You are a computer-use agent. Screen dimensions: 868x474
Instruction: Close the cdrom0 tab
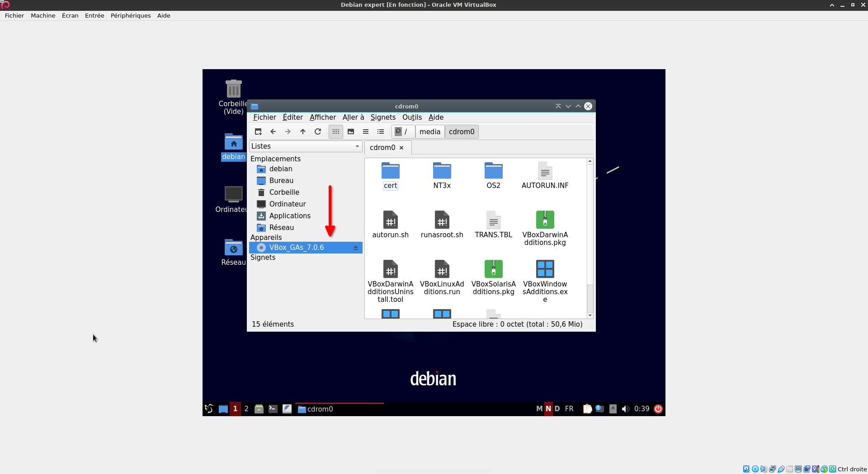[x=401, y=148]
